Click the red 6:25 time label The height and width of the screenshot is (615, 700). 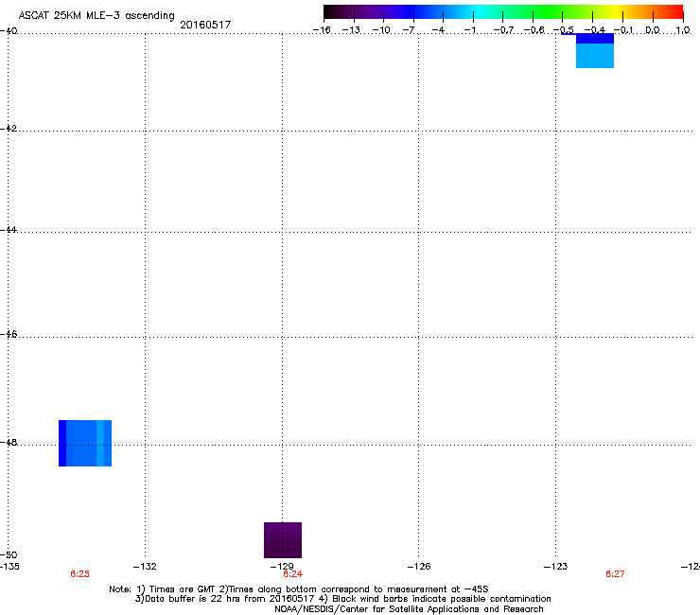tap(79, 574)
